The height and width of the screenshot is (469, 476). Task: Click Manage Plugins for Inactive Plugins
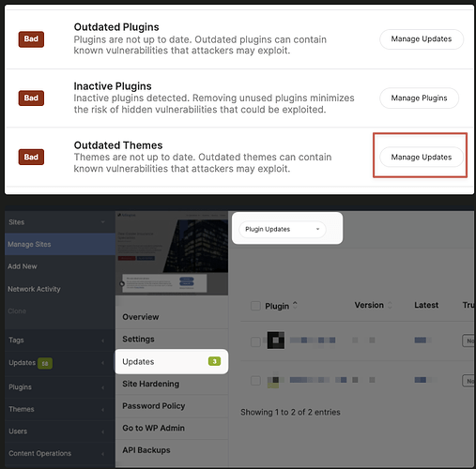click(x=419, y=98)
